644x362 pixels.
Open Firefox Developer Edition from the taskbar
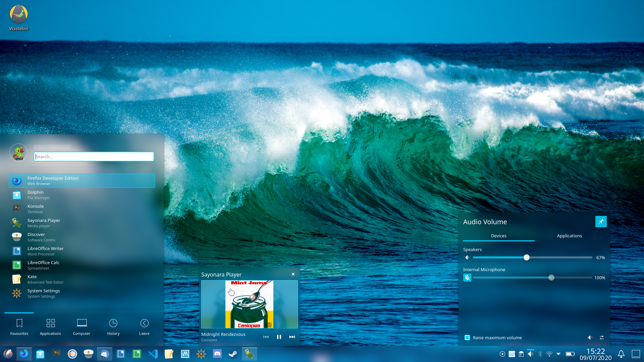coord(24,354)
